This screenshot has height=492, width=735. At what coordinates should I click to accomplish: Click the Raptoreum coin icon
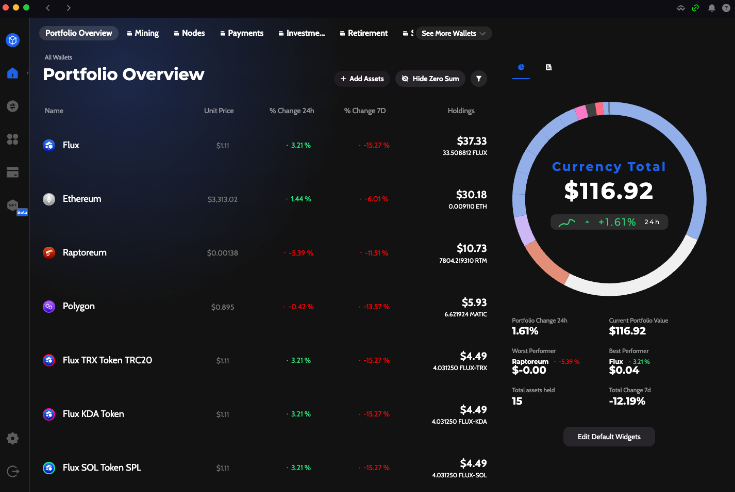[x=49, y=253]
